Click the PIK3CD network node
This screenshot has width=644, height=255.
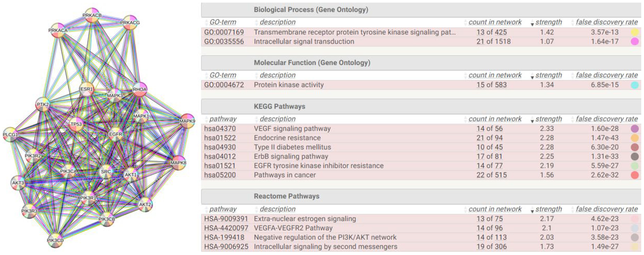tap(55, 240)
